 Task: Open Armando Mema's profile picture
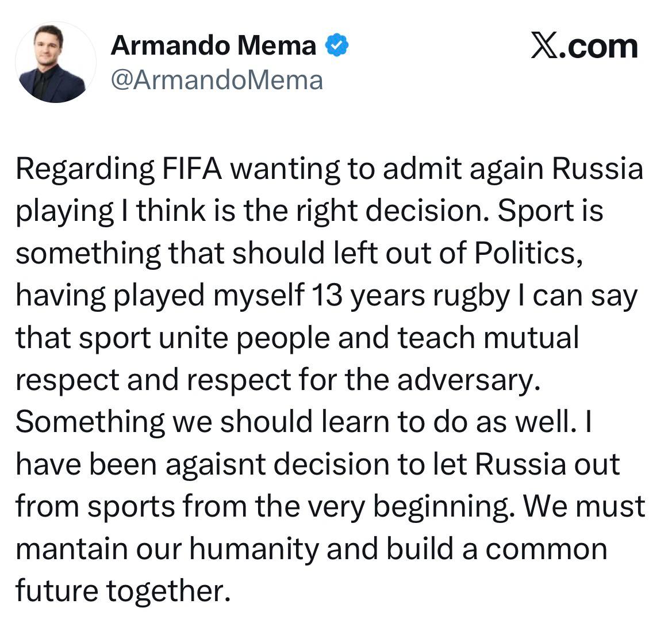point(55,63)
